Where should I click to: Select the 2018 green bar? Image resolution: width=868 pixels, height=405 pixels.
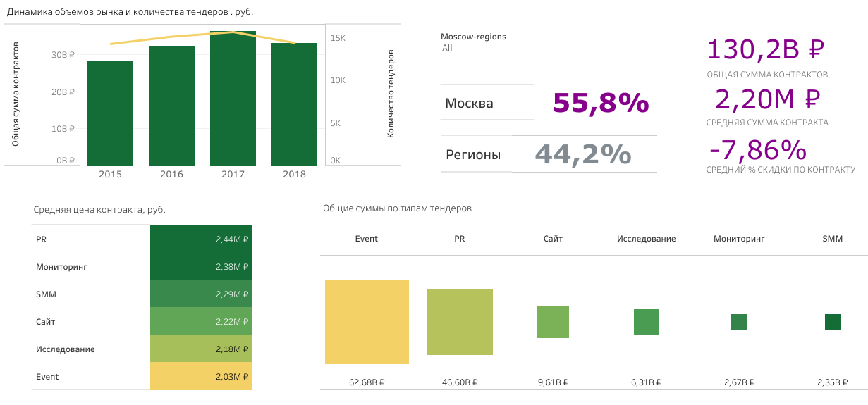(294, 104)
